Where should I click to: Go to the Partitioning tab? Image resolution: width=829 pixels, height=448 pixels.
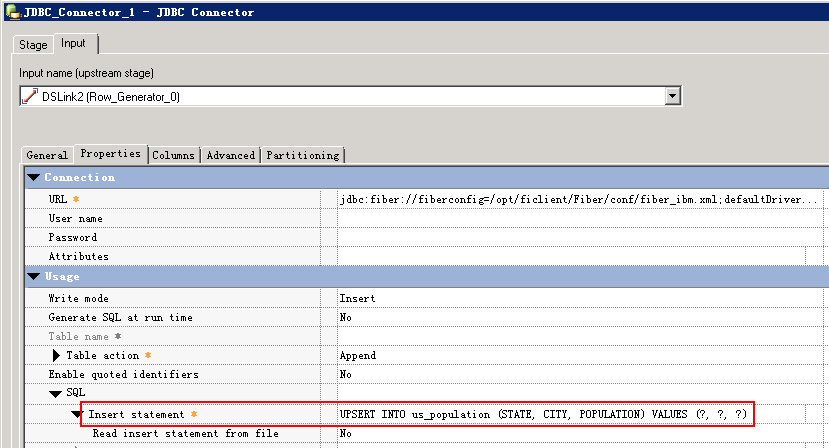click(303, 155)
